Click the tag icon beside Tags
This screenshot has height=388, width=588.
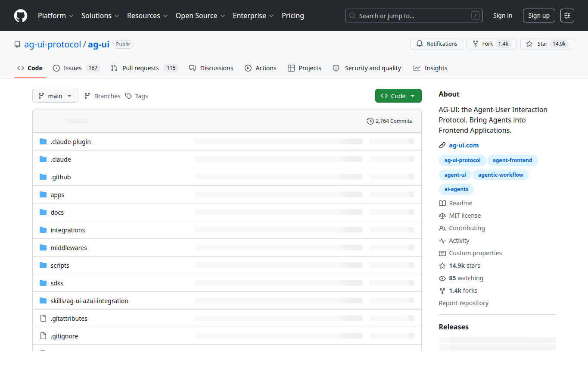click(128, 96)
